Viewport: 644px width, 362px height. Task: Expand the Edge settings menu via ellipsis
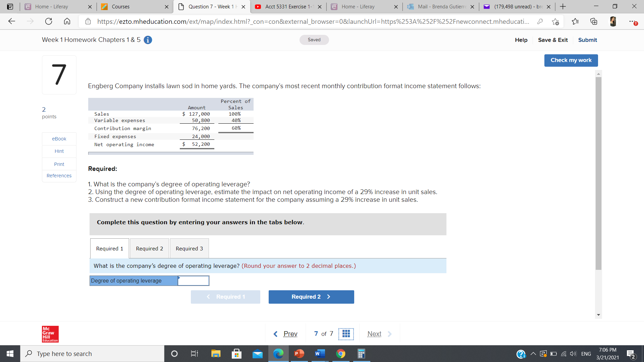pyautogui.click(x=633, y=21)
